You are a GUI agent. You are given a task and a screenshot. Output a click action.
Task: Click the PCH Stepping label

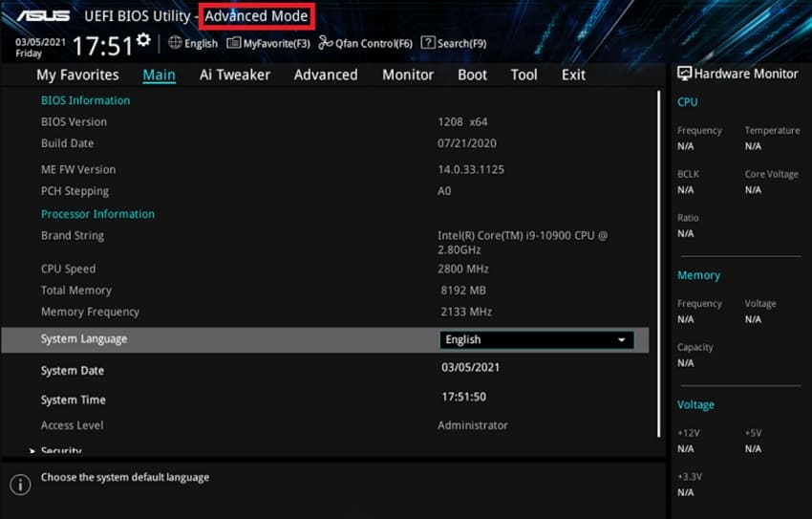pos(75,192)
